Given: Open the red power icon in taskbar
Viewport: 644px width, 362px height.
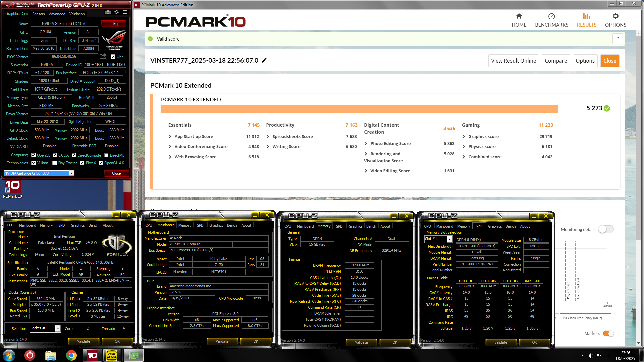Looking at the screenshot, I should click(30, 355).
